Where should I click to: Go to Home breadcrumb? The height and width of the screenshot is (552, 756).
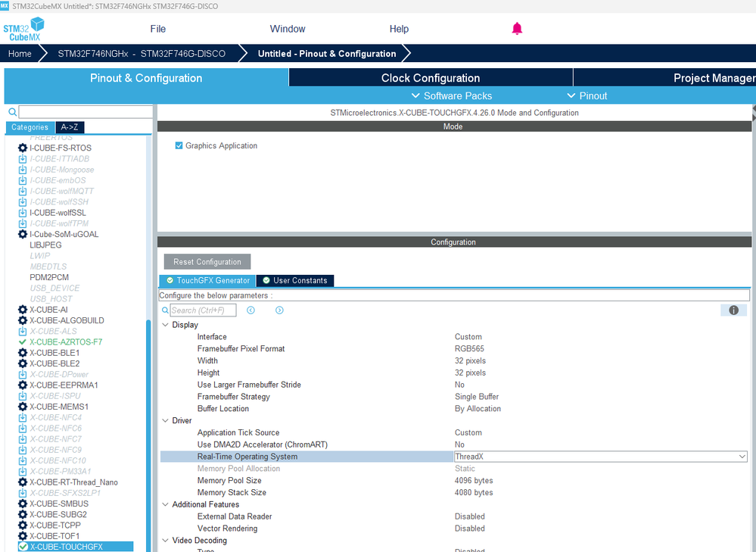click(20, 54)
